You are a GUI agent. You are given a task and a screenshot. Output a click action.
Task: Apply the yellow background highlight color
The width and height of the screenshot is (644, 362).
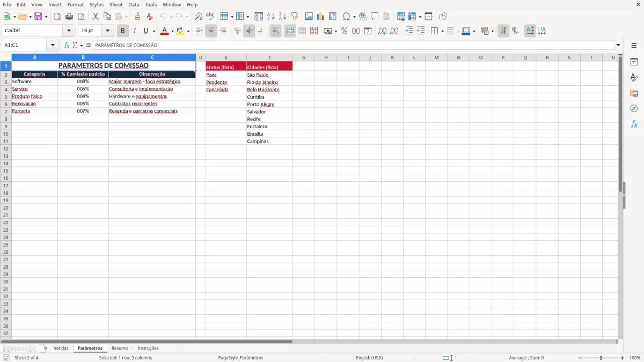180,31
